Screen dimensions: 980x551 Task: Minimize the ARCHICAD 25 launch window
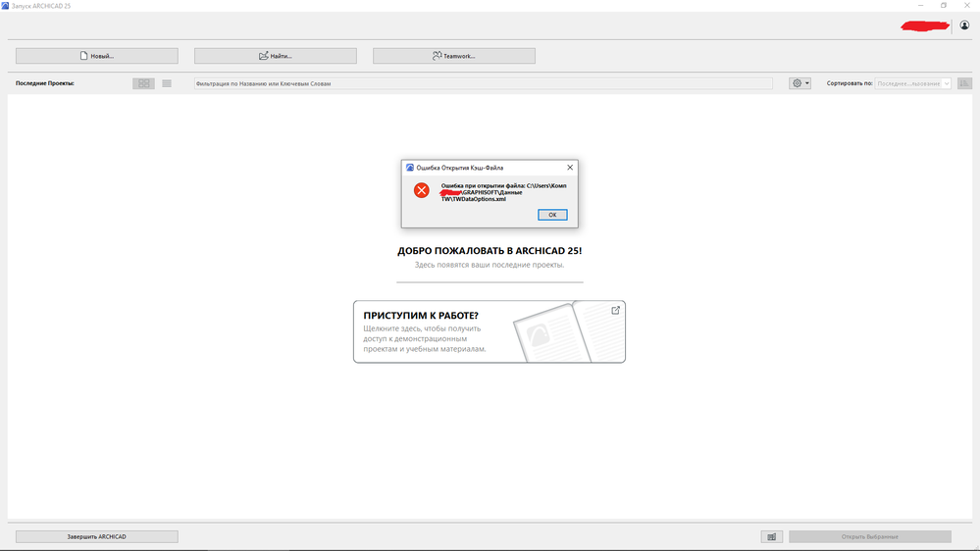click(x=920, y=6)
